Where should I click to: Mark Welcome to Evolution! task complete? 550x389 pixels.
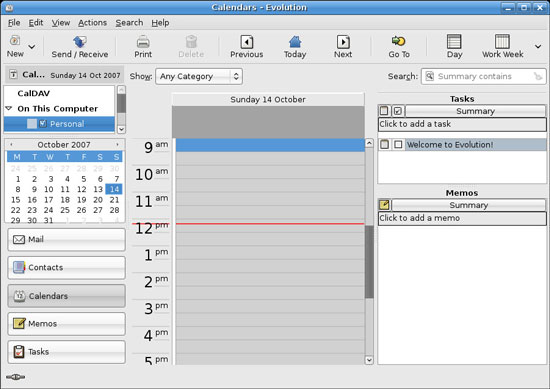pos(398,145)
